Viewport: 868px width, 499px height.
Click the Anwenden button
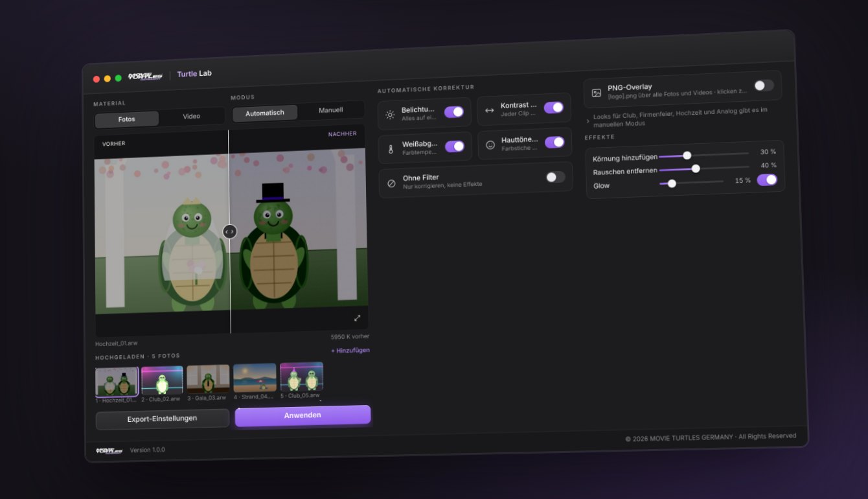coord(303,415)
